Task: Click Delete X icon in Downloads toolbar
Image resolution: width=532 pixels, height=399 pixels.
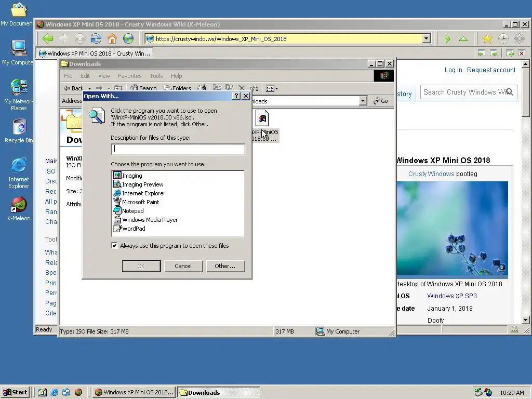Action: pyautogui.click(x=242, y=88)
